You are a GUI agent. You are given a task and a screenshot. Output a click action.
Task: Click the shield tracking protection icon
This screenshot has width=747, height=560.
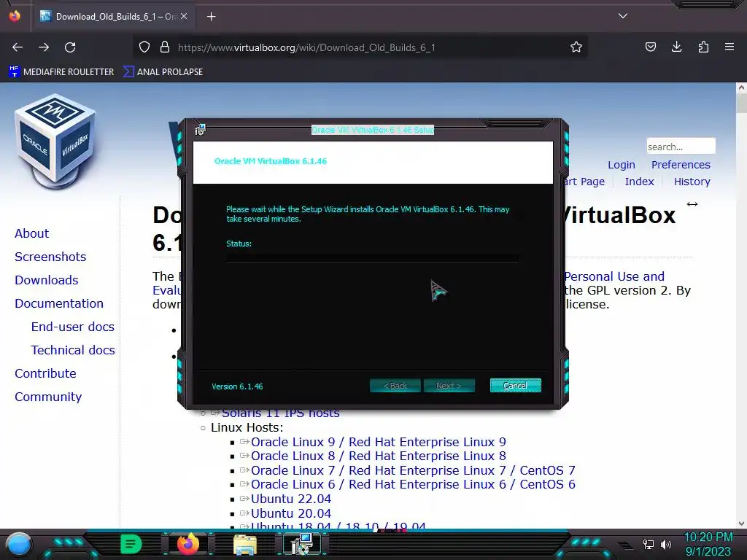[144, 47]
